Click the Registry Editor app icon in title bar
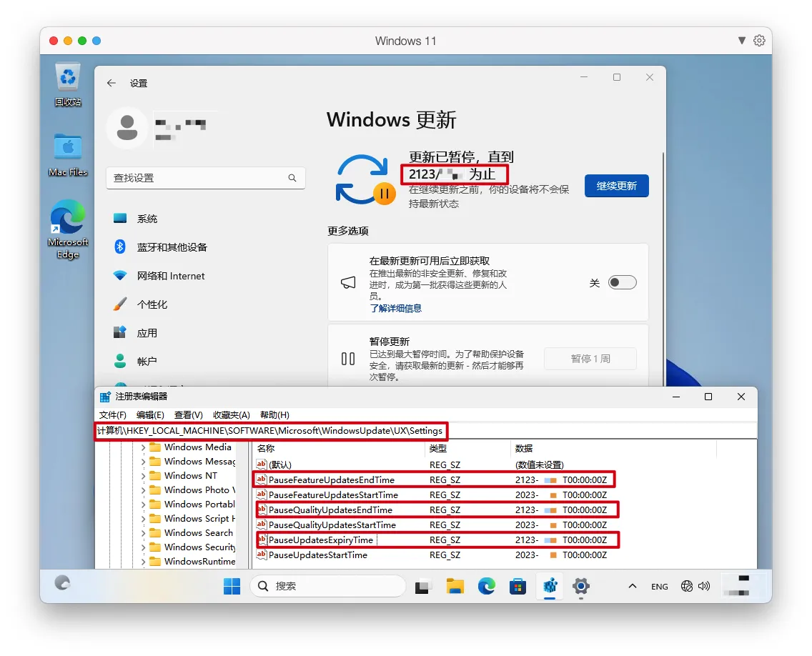The height and width of the screenshot is (656, 812). click(105, 397)
